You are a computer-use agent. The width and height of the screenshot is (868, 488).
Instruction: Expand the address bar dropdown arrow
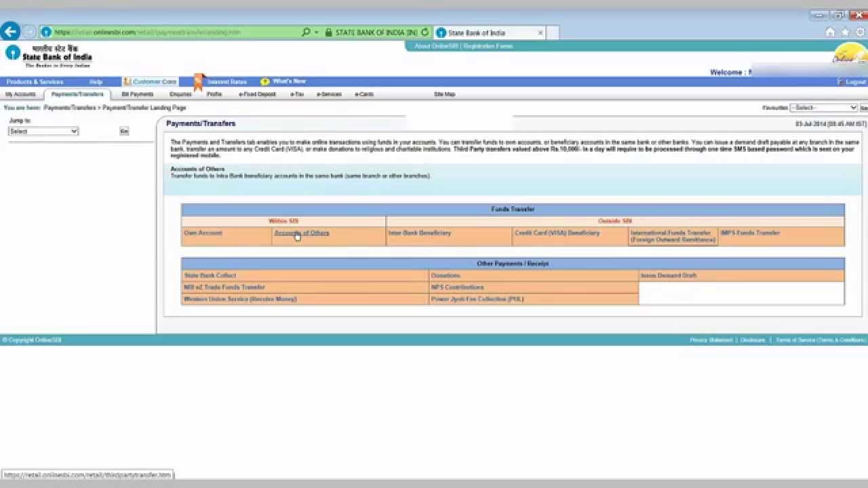316,33
